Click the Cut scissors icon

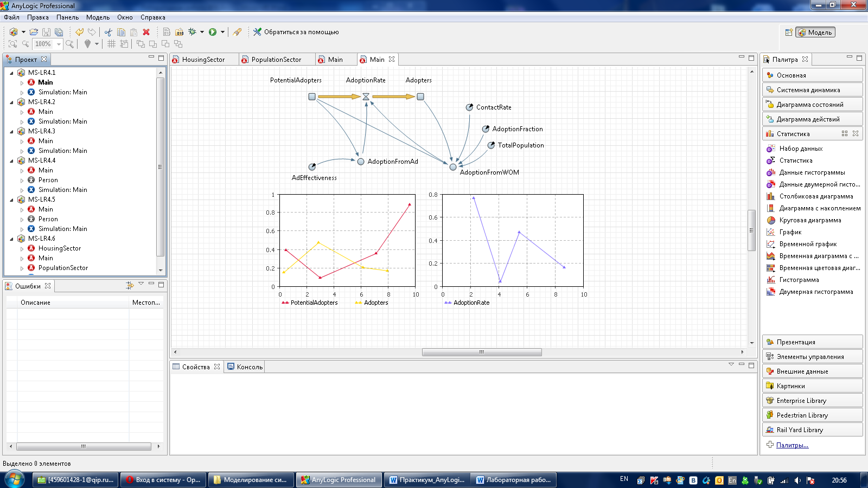(x=108, y=32)
